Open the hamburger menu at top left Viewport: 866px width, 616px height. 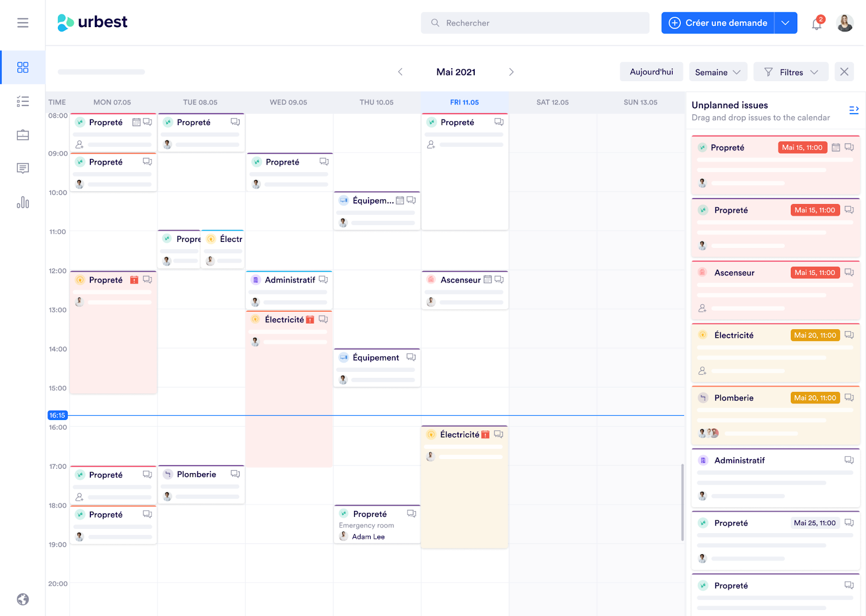(x=22, y=22)
